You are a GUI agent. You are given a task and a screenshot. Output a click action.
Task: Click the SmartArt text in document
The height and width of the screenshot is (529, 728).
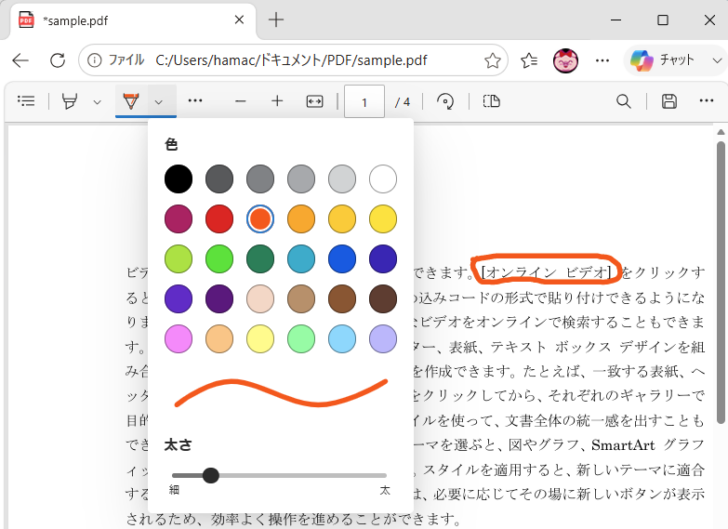[x=623, y=445]
